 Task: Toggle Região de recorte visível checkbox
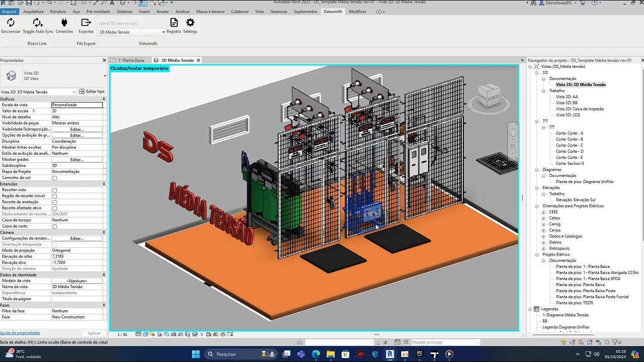coord(55,196)
